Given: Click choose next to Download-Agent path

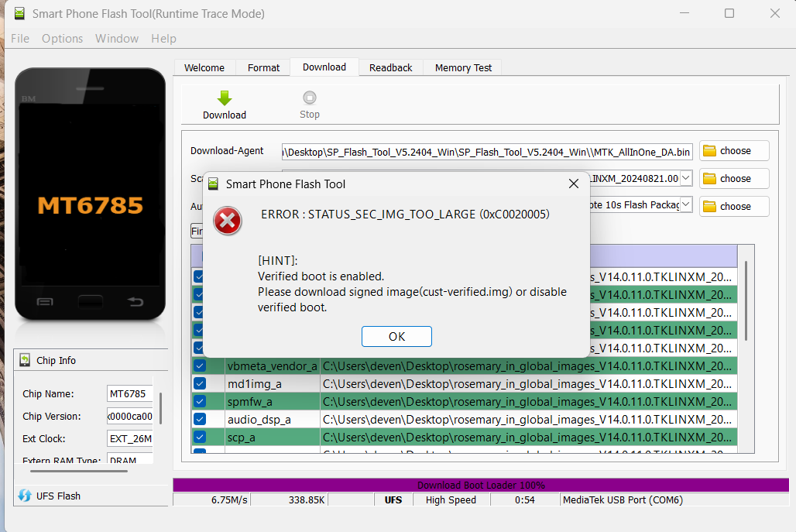Looking at the screenshot, I should (x=734, y=151).
